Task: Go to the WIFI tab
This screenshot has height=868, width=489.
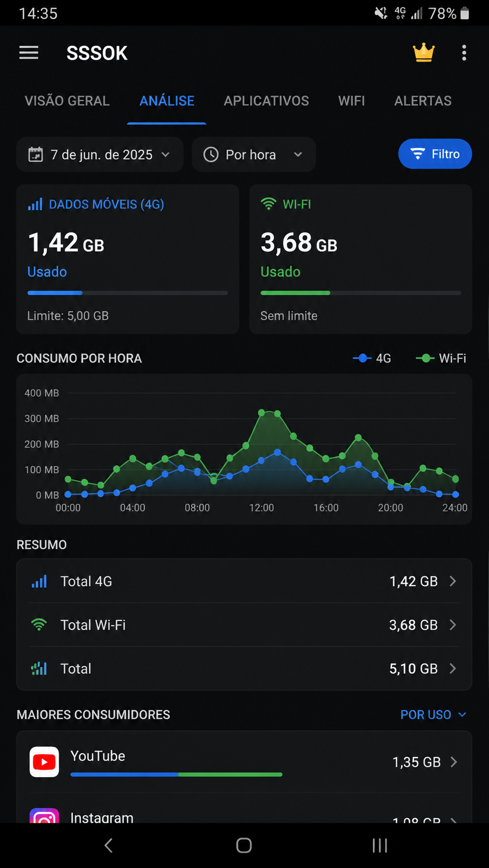Action: (351, 101)
